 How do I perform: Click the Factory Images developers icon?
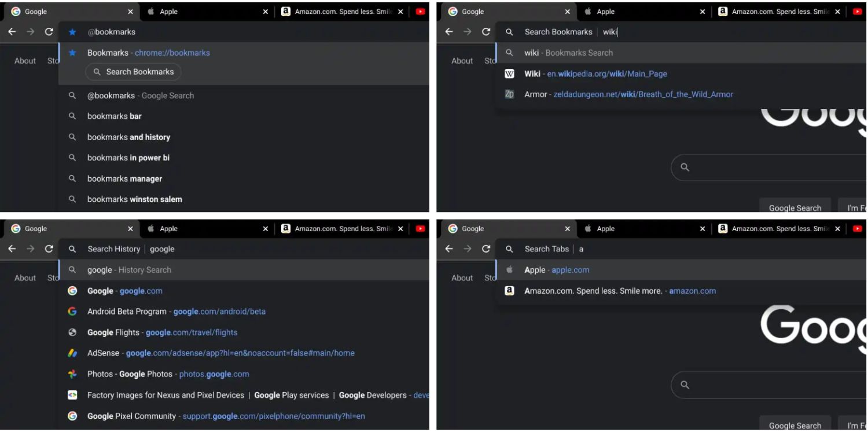[72, 395]
